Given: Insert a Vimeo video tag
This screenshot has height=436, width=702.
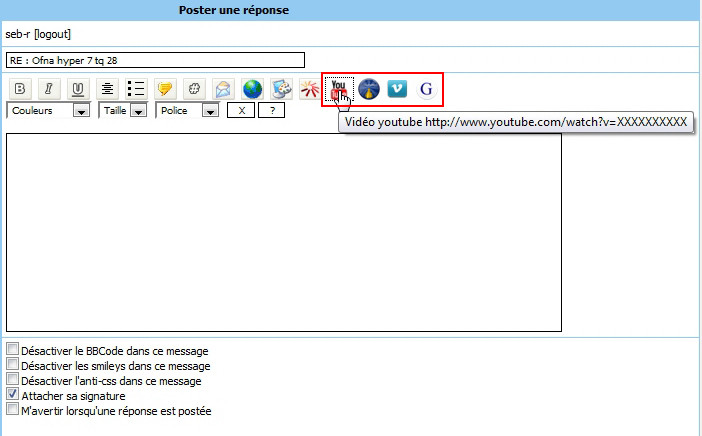Looking at the screenshot, I should click(x=398, y=89).
